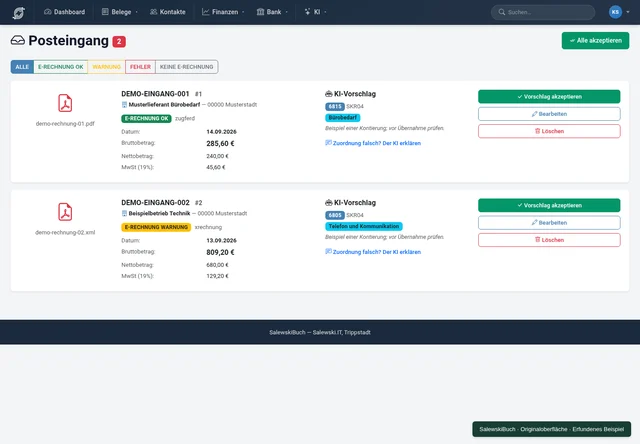Expand the Belege menu
640x444 pixels.
pos(120,12)
